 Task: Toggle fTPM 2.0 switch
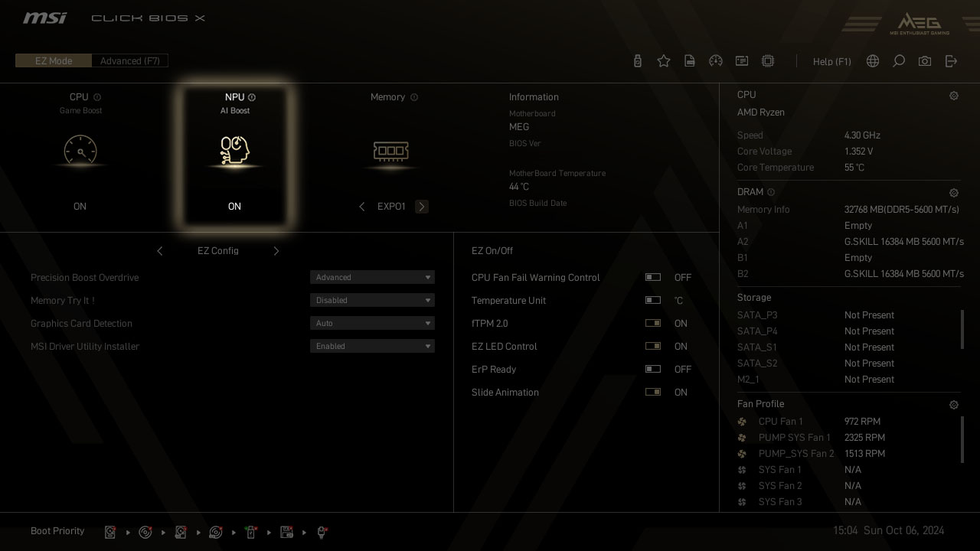(x=653, y=324)
